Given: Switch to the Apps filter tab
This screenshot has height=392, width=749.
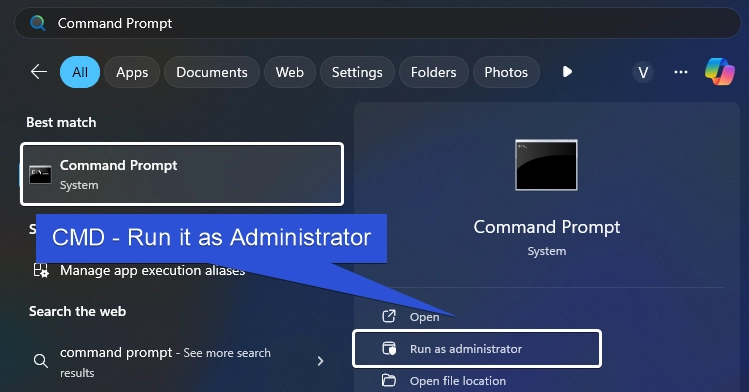Looking at the screenshot, I should (132, 72).
